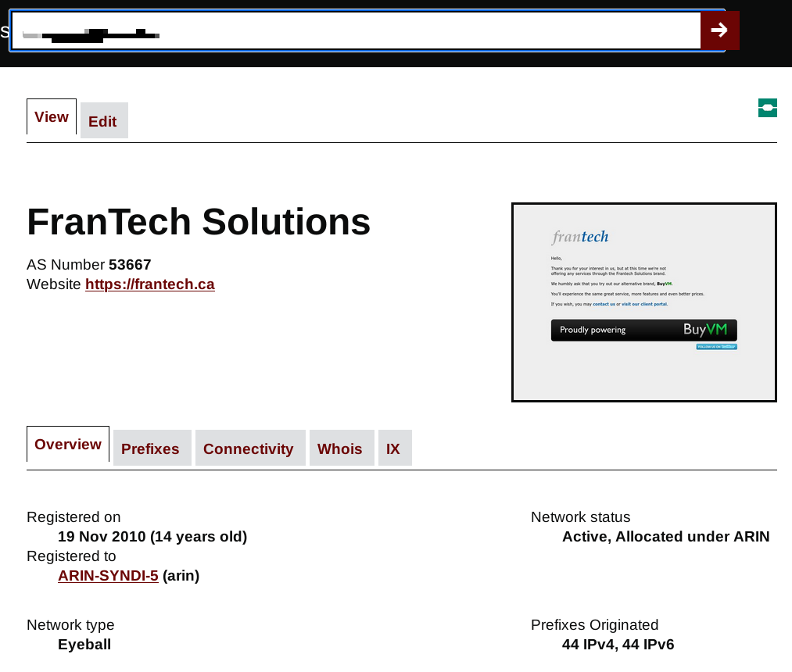Screen dimensions: 792x672
Task: Click the FranTech Solutions page heading
Action: tap(199, 222)
